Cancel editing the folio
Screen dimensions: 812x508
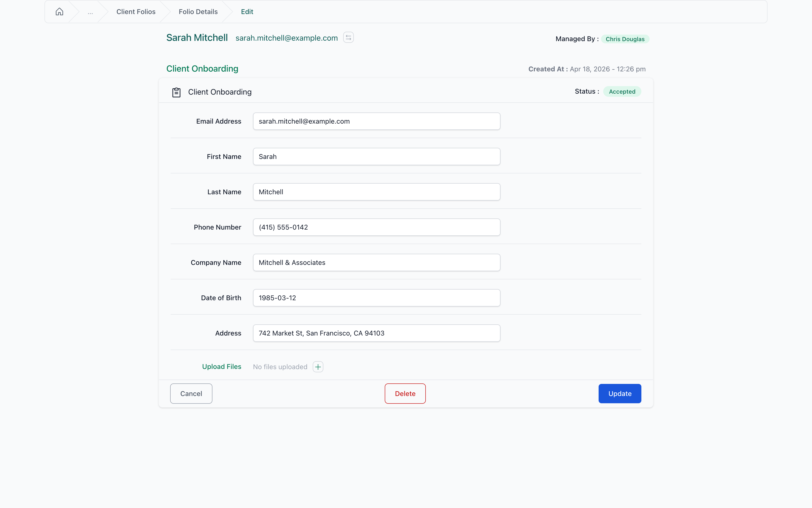[x=191, y=393]
